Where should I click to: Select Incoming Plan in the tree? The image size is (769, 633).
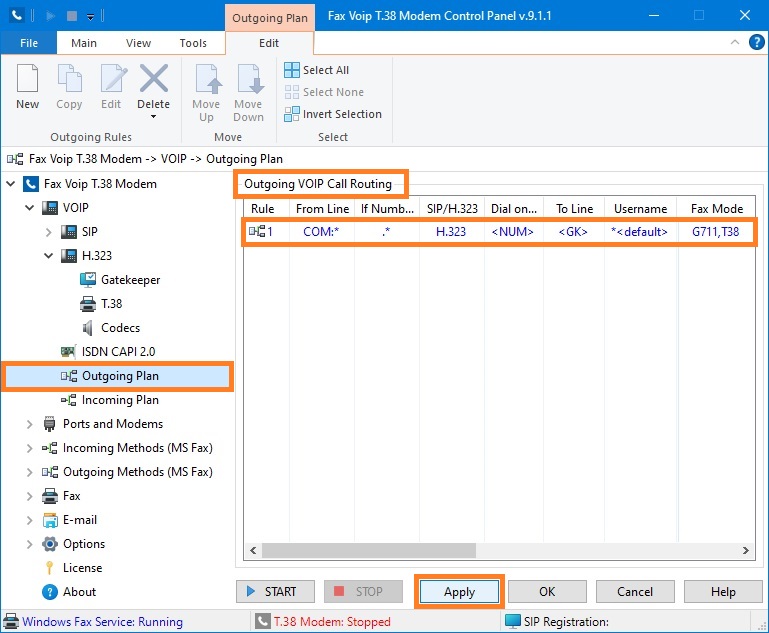(120, 400)
